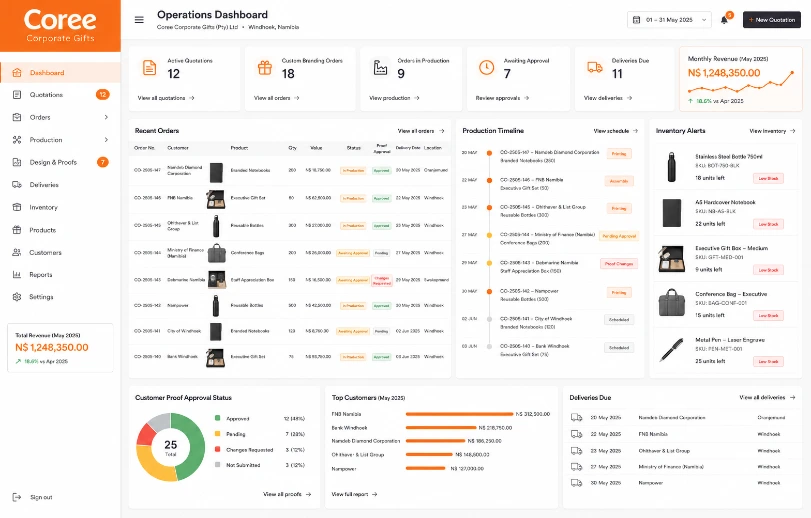This screenshot has height=518, width=811.
Task: Click the Orders in Production factory icon
Action: [380, 68]
